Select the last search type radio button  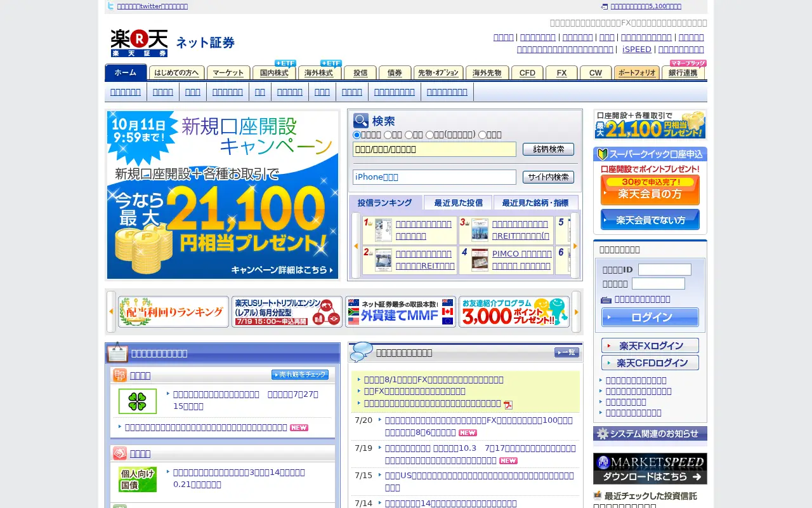coord(482,135)
